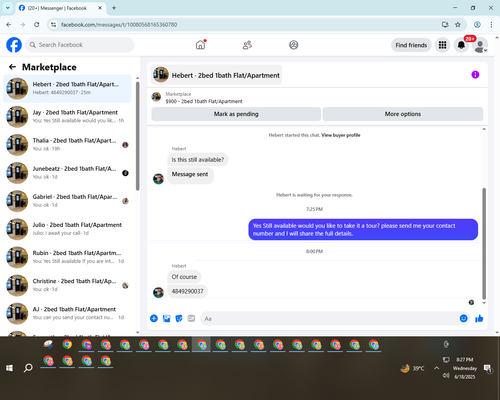Click the browser address bar URL

119,25
